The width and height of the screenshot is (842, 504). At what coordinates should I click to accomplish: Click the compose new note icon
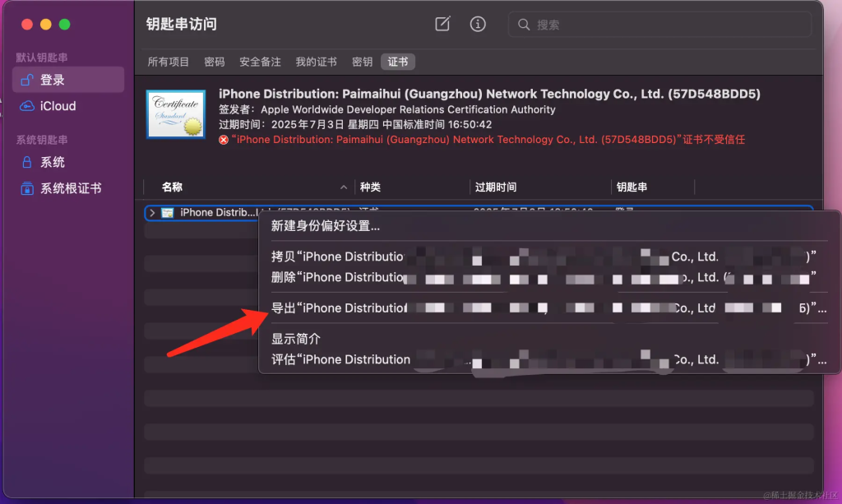pos(442,24)
